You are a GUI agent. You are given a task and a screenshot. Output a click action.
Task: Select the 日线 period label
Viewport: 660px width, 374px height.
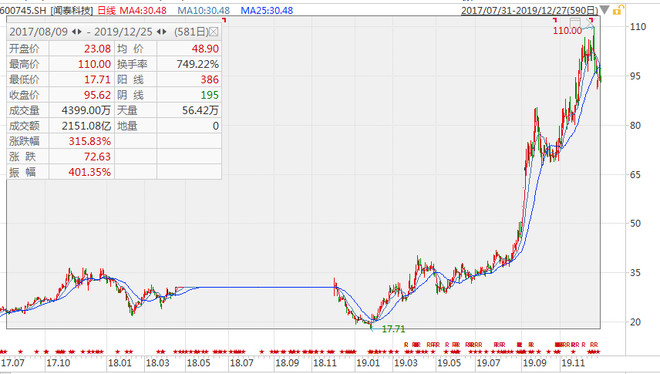click(106, 10)
